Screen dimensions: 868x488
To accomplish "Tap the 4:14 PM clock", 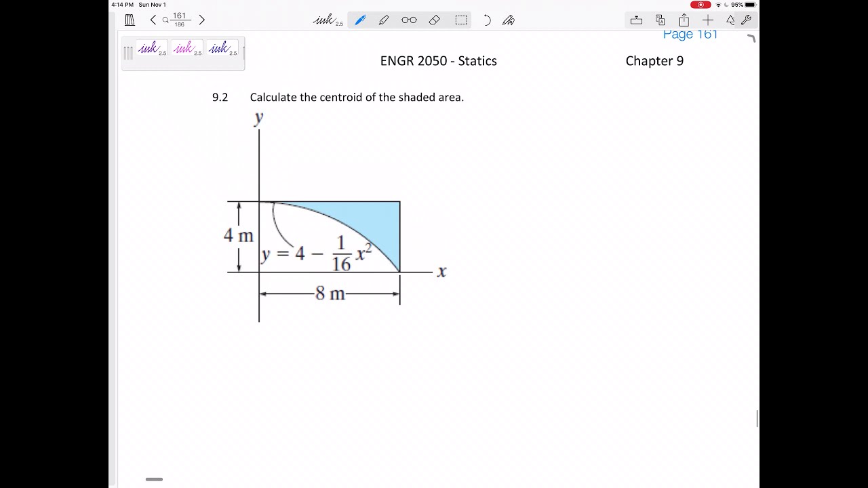I will (x=122, y=5).
